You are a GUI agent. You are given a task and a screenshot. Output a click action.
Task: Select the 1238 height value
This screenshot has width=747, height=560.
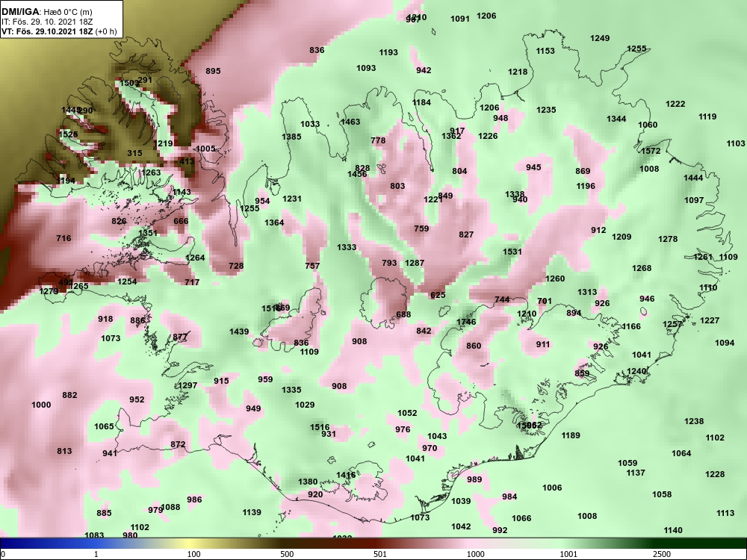694,421
